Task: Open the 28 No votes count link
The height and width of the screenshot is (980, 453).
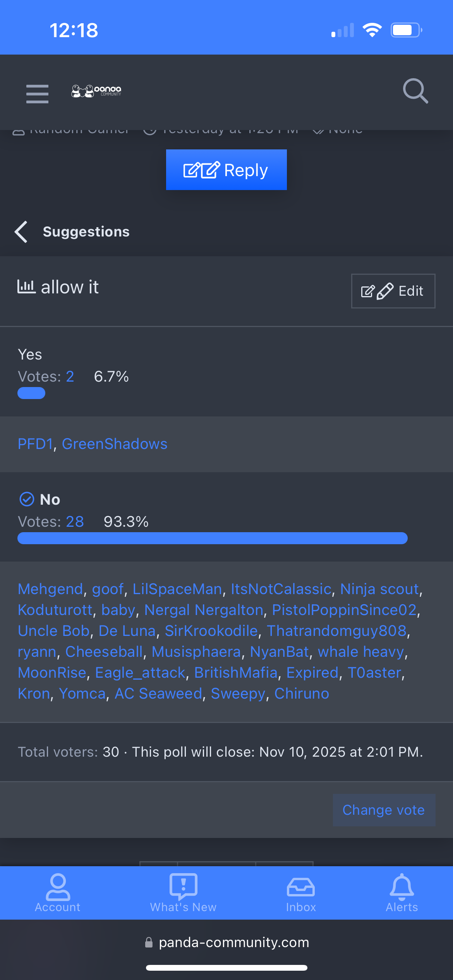Action: pyautogui.click(x=75, y=522)
